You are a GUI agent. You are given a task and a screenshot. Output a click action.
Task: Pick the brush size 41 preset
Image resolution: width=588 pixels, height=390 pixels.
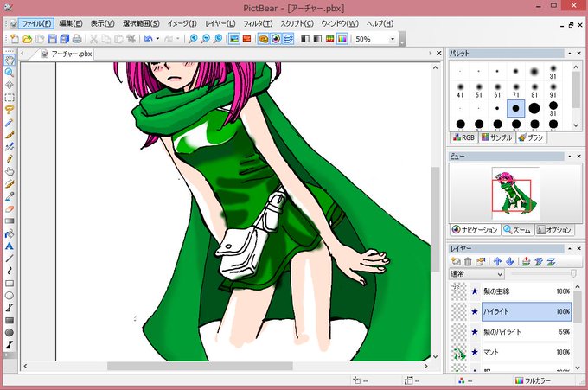coord(460,91)
